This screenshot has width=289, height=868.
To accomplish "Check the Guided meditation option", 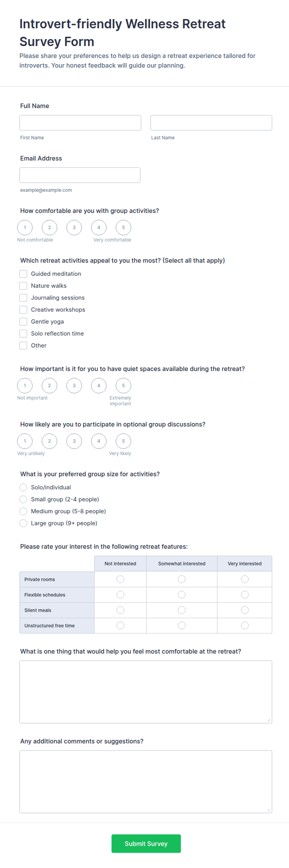I will point(23,274).
